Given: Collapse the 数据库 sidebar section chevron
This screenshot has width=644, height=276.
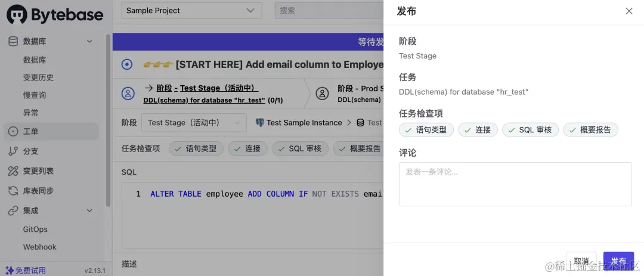Looking at the screenshot, I should point(89,41).
